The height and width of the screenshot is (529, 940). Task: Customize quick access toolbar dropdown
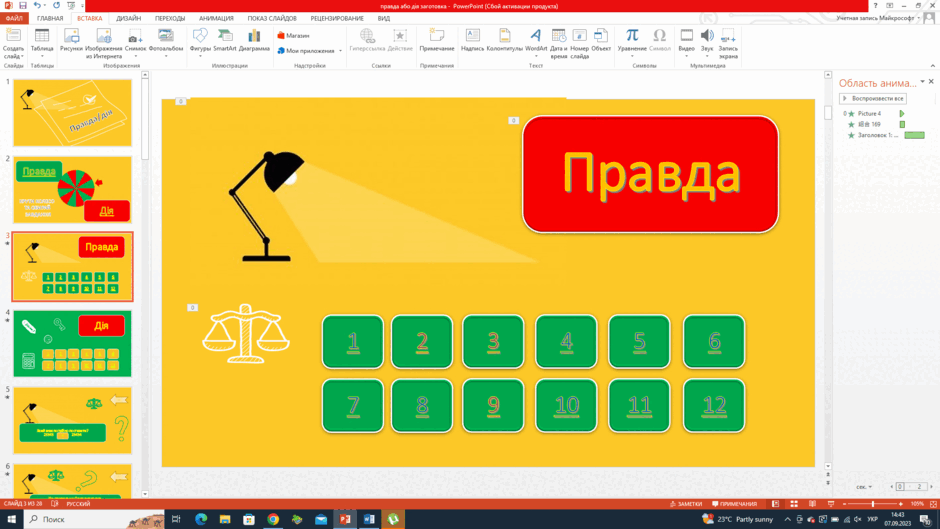(82, 6)
